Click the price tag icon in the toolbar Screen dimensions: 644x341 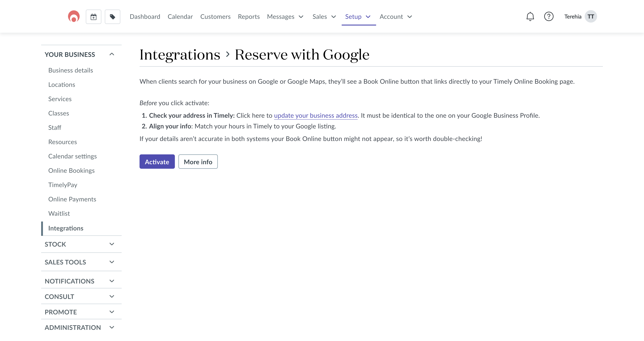(112, 16)
